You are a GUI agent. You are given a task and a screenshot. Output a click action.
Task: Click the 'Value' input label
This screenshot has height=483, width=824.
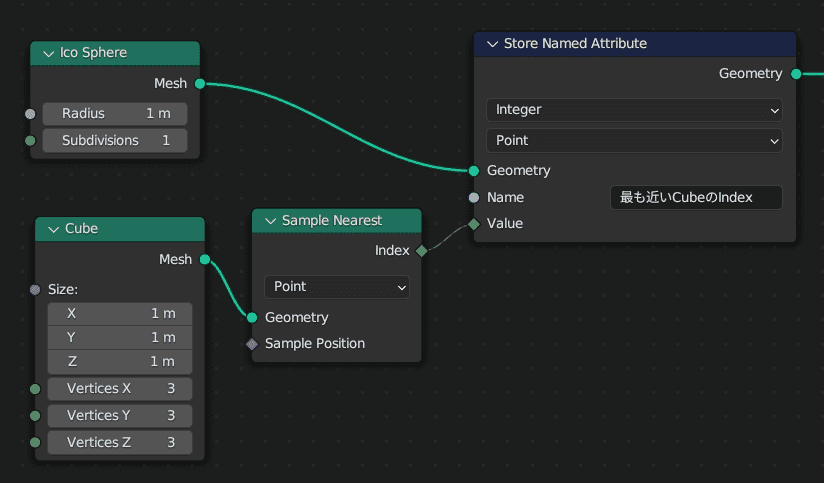(504, 224)
